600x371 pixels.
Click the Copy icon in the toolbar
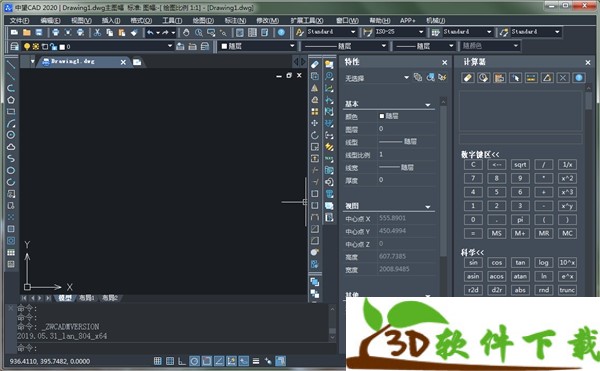click(x=109, y=33)
